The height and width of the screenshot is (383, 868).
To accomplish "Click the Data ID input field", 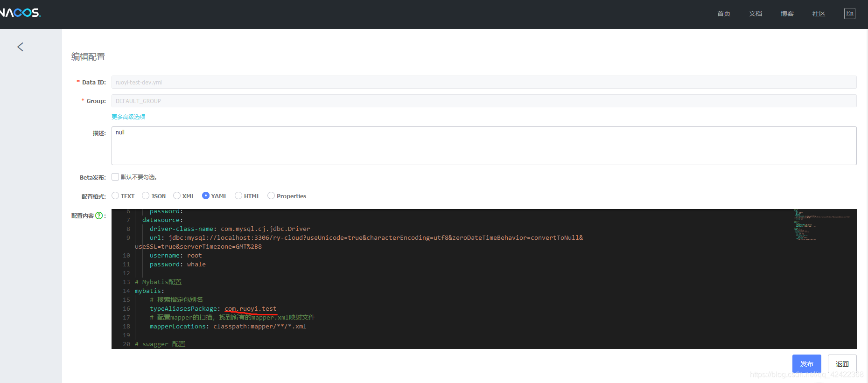I will (x=484, y=82).
